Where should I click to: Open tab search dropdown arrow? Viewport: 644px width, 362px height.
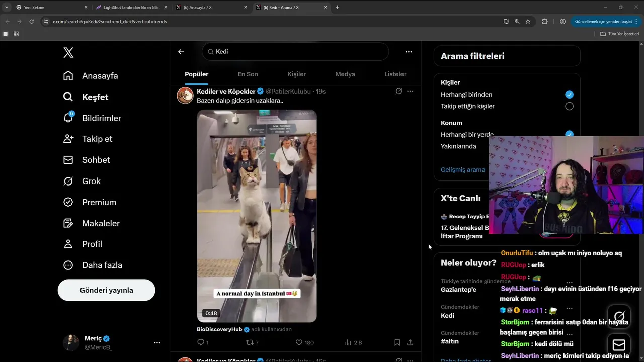click(7, 7)
